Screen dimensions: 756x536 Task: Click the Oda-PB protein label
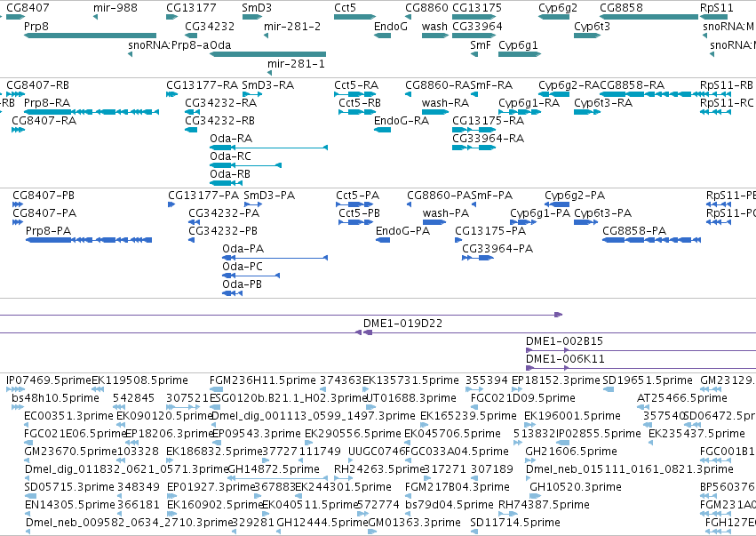242,284
